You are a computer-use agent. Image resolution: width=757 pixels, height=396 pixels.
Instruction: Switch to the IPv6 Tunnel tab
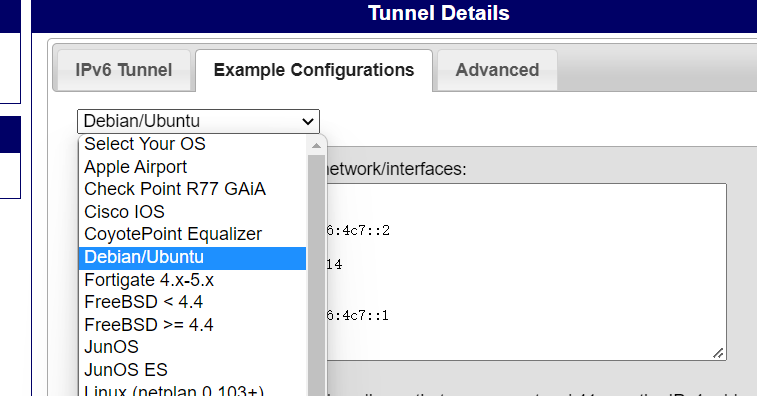pos(124,71)
